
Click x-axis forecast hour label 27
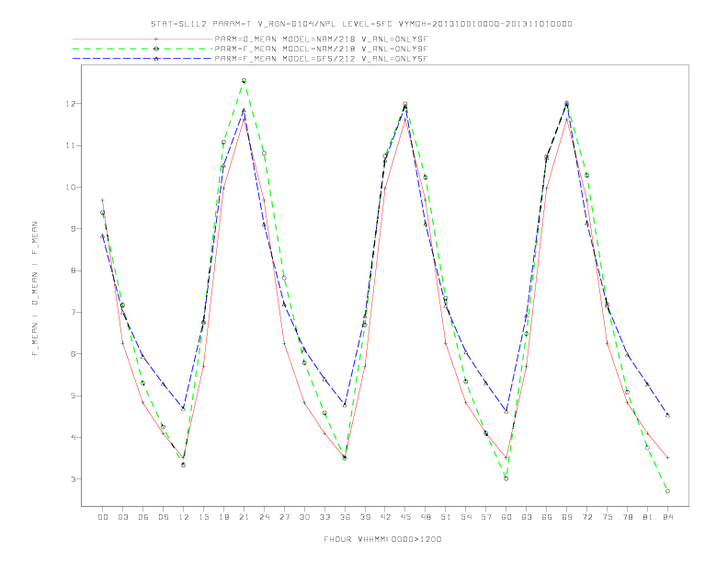284,517
